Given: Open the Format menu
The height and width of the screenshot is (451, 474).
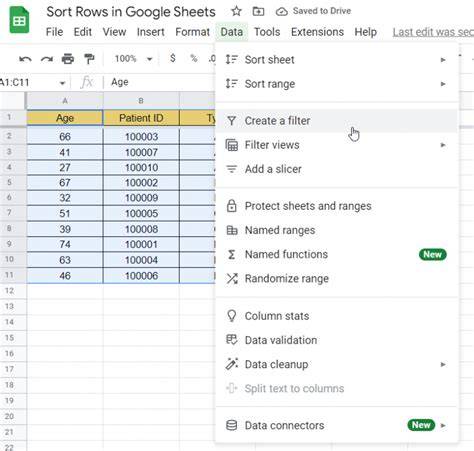Looking at the screenshot, I should pyautogui.click(x=193, y=32).
